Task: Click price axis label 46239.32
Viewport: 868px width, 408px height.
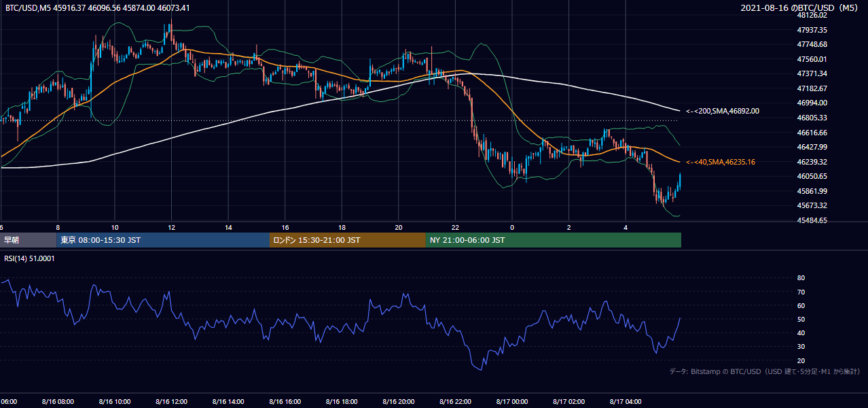Action: (x=812, y=162)
